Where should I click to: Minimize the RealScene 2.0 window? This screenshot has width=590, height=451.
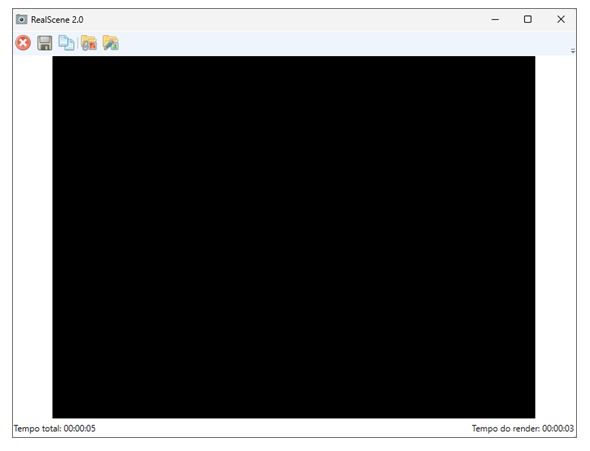(495, 19)
